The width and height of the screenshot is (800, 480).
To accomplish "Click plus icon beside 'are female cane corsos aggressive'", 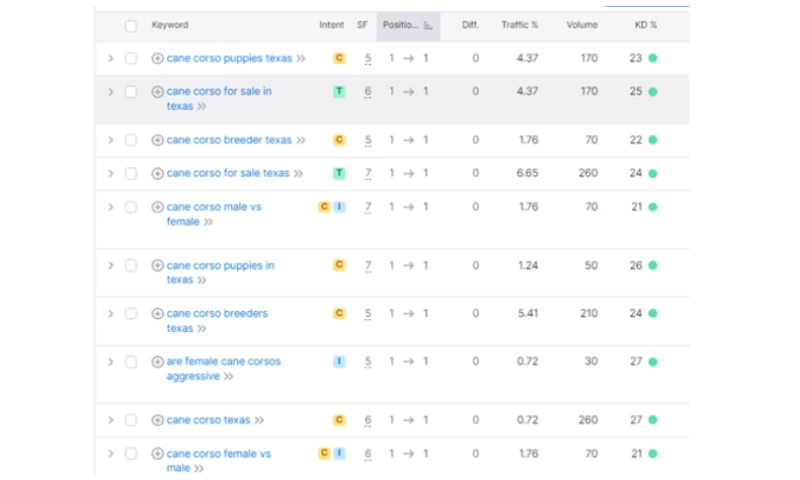I will pyautogui.click(x=157, y=362).
